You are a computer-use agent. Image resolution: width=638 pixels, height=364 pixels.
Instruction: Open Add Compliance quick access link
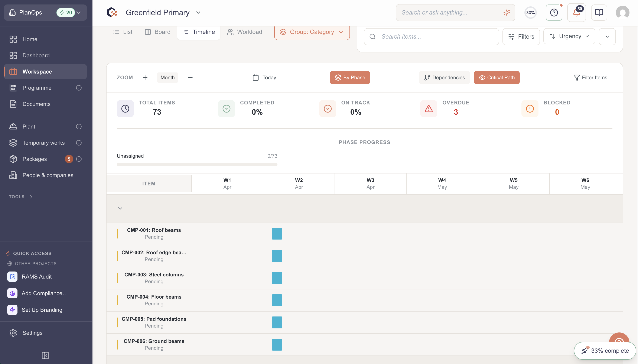click(x=45, y=293)
